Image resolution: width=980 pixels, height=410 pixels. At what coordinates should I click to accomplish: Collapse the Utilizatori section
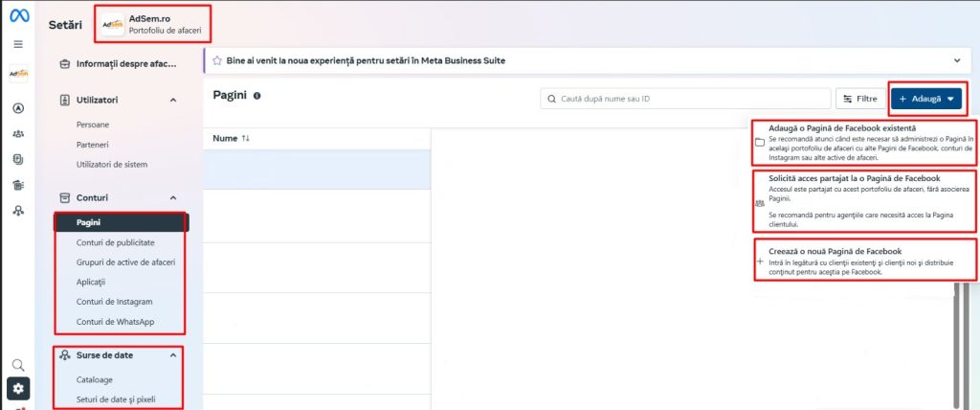point(173,101)
